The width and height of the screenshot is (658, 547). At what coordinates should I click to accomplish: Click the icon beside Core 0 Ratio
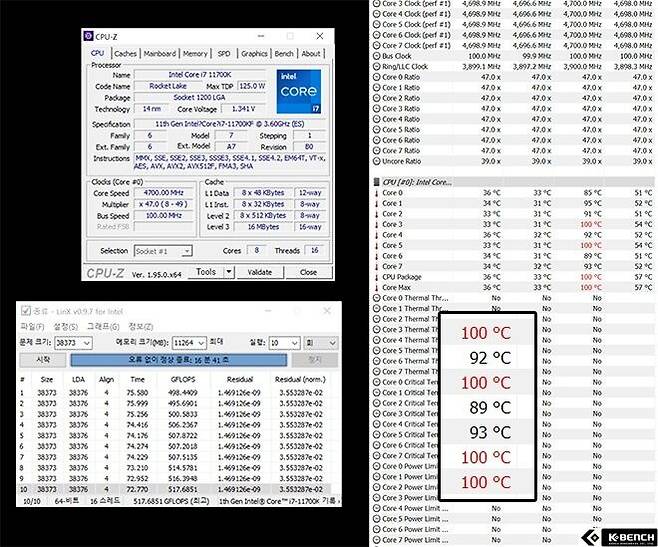[376, 77]
